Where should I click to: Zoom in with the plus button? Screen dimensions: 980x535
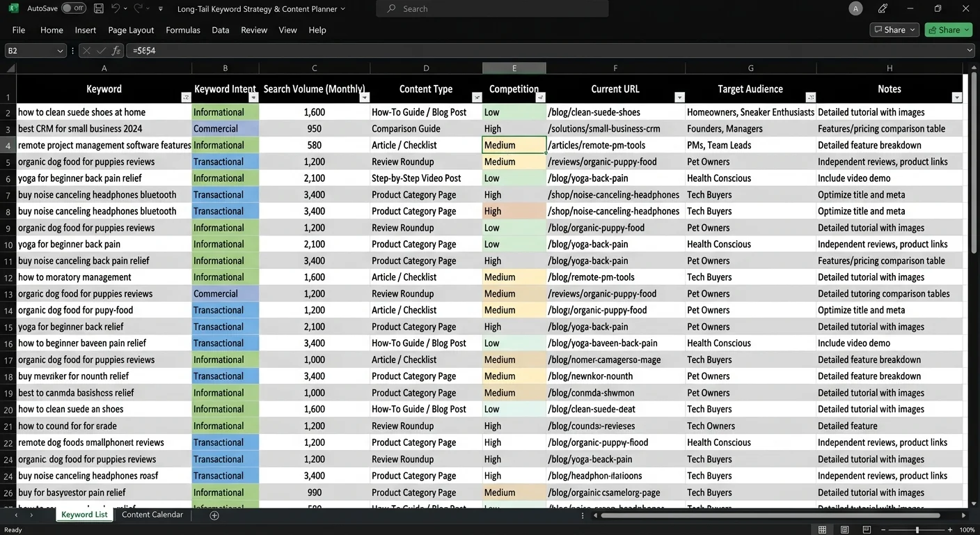point(950,530)
